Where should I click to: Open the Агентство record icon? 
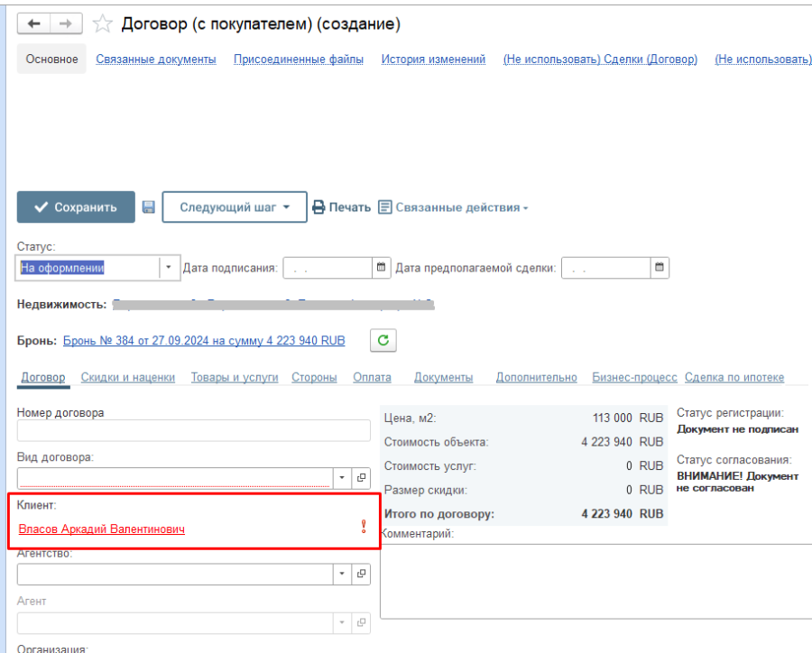[x=361, y=574]
